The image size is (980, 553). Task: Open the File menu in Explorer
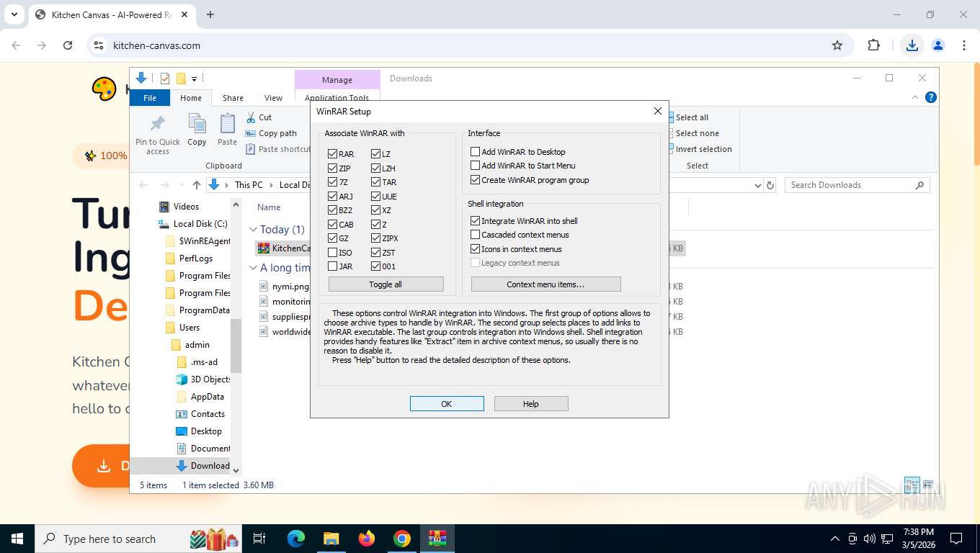(150, 98)
